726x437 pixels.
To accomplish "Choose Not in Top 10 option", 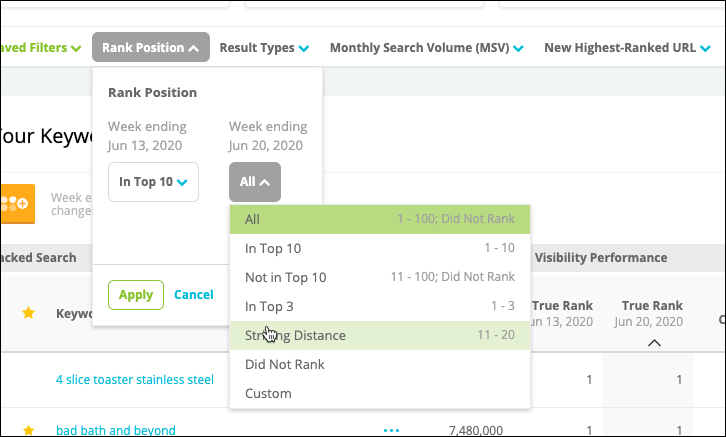I will point(380,277).
